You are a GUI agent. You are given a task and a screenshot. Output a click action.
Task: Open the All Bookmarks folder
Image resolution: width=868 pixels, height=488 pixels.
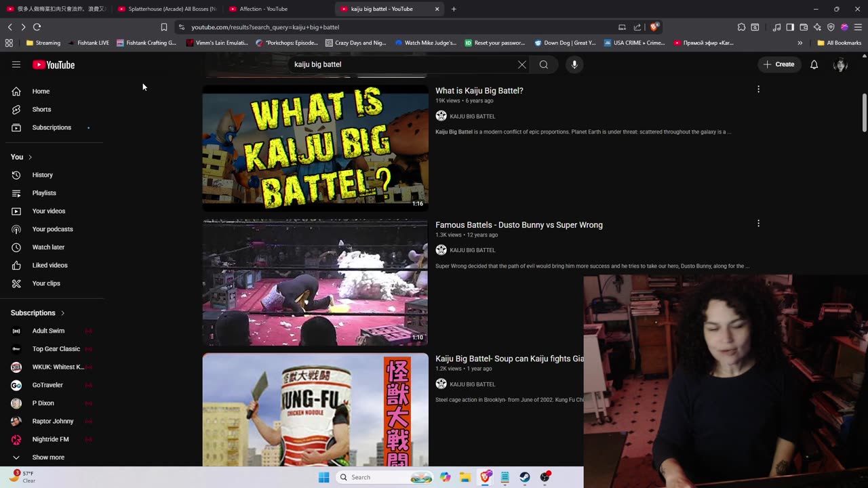[x=840, y=43]
